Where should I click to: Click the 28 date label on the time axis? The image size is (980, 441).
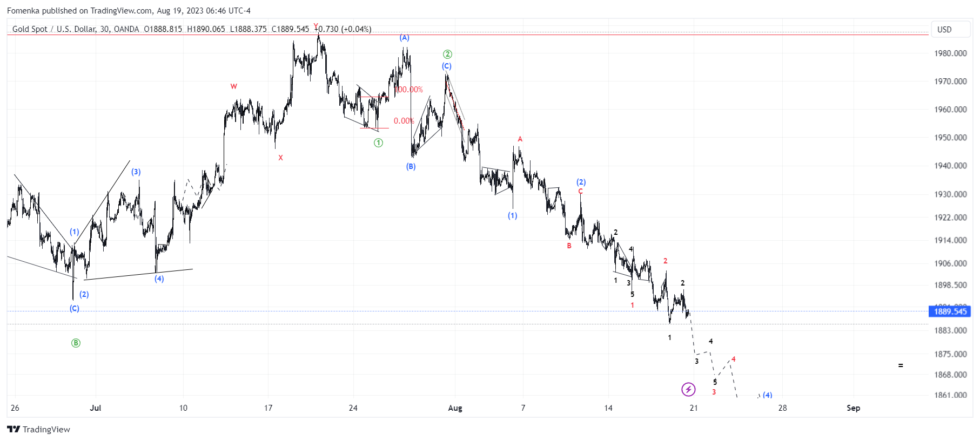(782, 408)
